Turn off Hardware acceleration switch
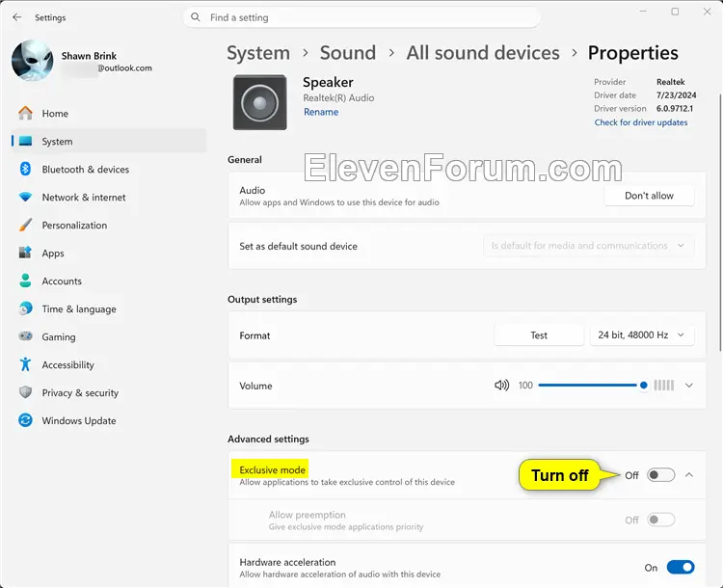Viewport: 723px width, 588px height. pyautogui.click(x=681, y=567)
